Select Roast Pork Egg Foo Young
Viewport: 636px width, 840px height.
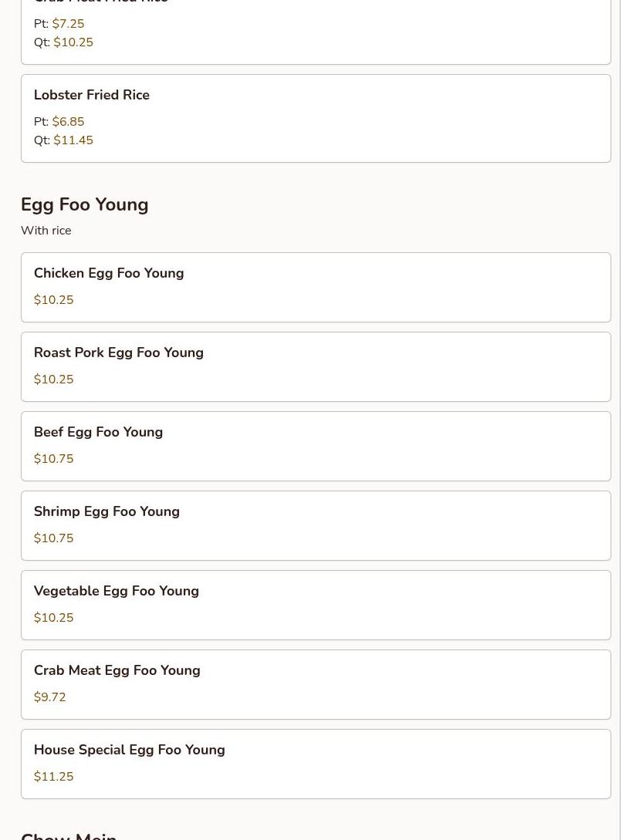pos(119,353)
